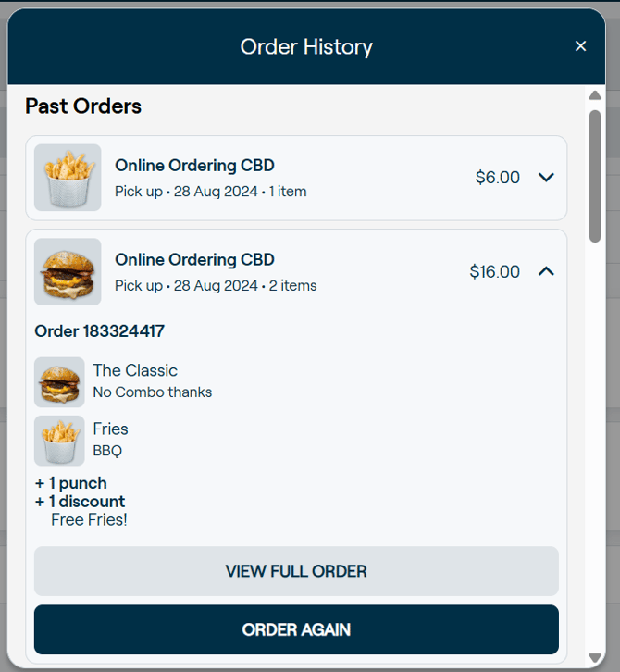620x672 pixels.
Task: Click the Fries BBQ item image
Action: [59, 441]
